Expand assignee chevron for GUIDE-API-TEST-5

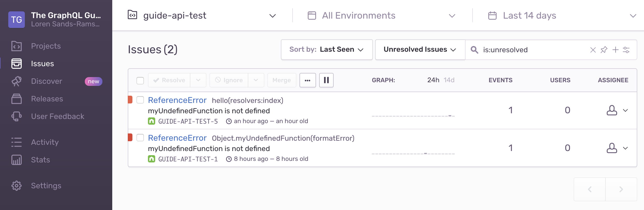click(625, 110)
